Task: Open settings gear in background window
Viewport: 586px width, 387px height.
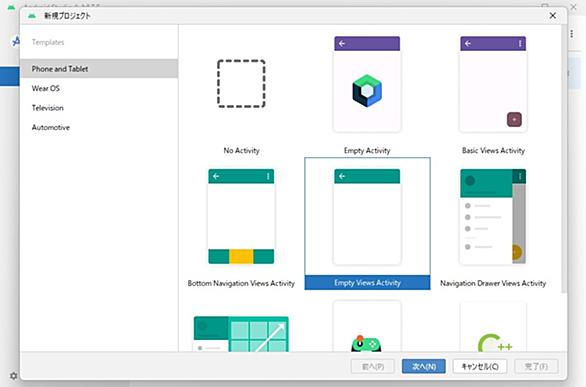Action: click(x=13, y=376)
